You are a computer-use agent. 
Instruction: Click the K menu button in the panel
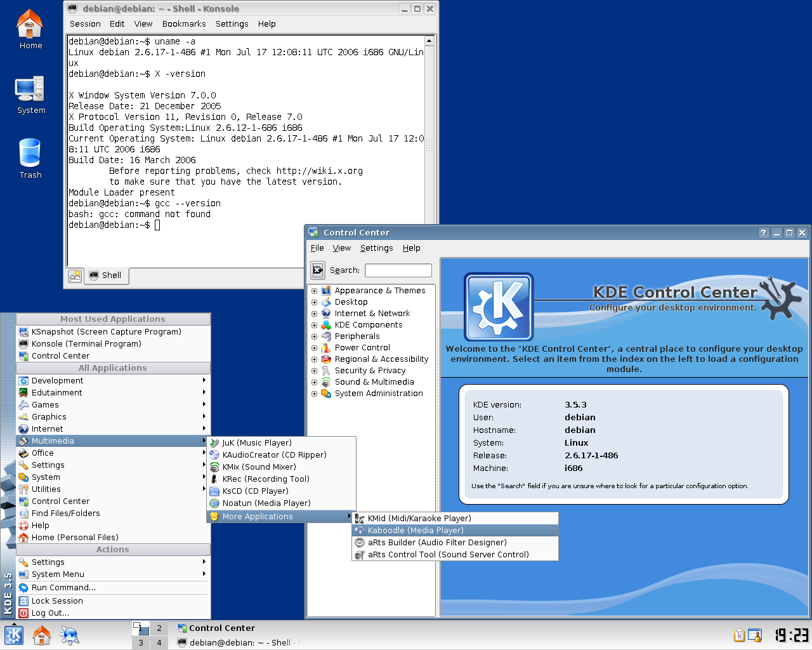pyautogui.click(x=14, y=635)
